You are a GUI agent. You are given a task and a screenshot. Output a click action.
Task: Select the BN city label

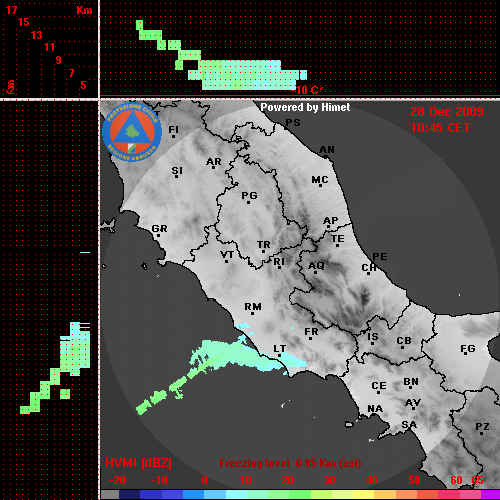[x=411, y=381]
